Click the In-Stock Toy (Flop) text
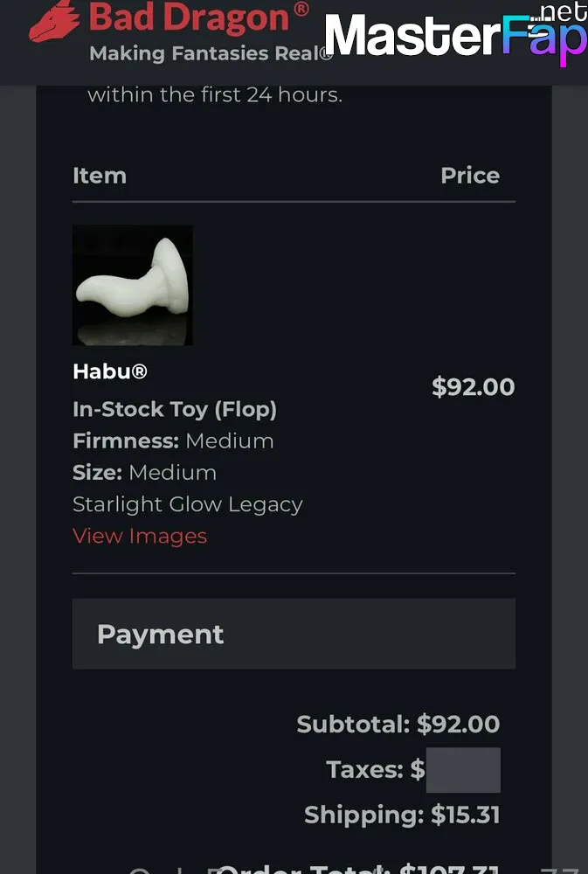This screenshot has width=588, height=874. 175,409
